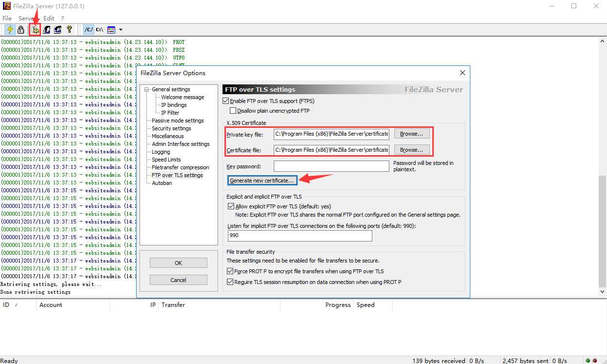Image resolution: width=607 pixels, height=364 pixels.
Task: Check Disallow plain unencrypted FTP
Action: click(233, 111)
